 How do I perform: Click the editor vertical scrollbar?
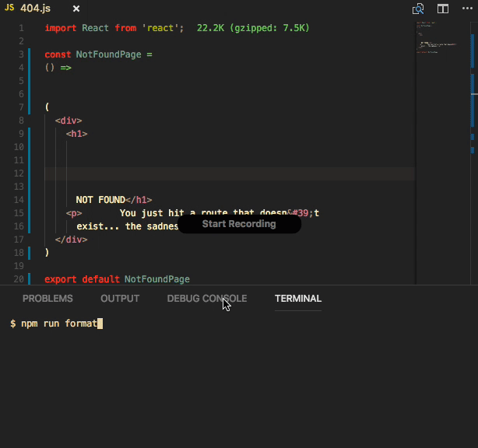tap(474, 152)
